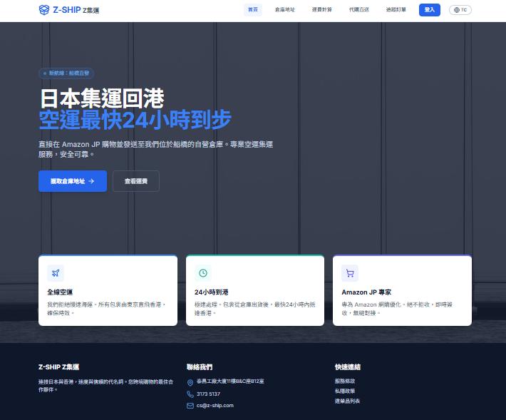Click the Z-SHIP Z集運 logo text in header

pyautogui.click(x=76, y=10)
